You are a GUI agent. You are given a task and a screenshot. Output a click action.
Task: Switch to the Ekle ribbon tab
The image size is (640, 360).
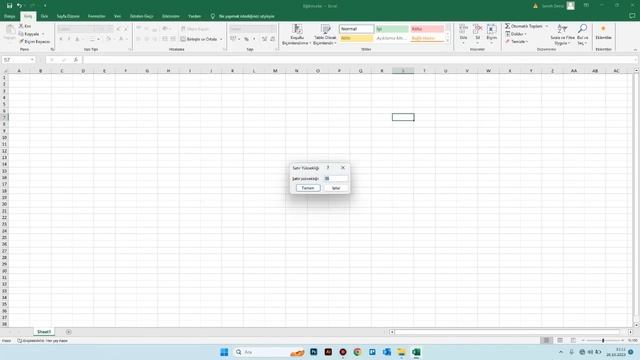point(44,16)
